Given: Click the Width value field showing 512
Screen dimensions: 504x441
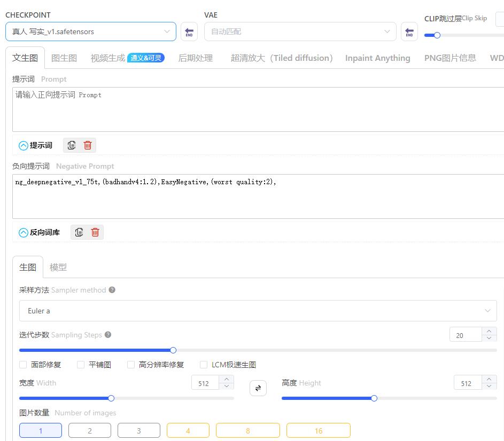Looking at the screenshot, I should click(205, 383).
